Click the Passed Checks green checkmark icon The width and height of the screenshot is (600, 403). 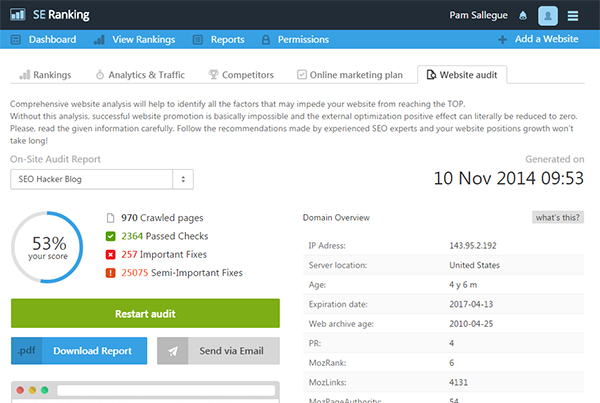click(x=111, y=236)
